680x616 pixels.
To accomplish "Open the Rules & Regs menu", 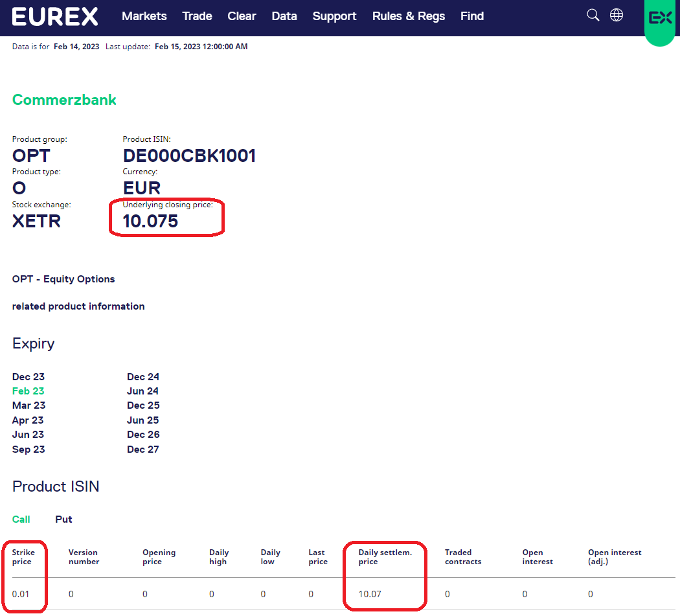I will [x=409, y=16].
